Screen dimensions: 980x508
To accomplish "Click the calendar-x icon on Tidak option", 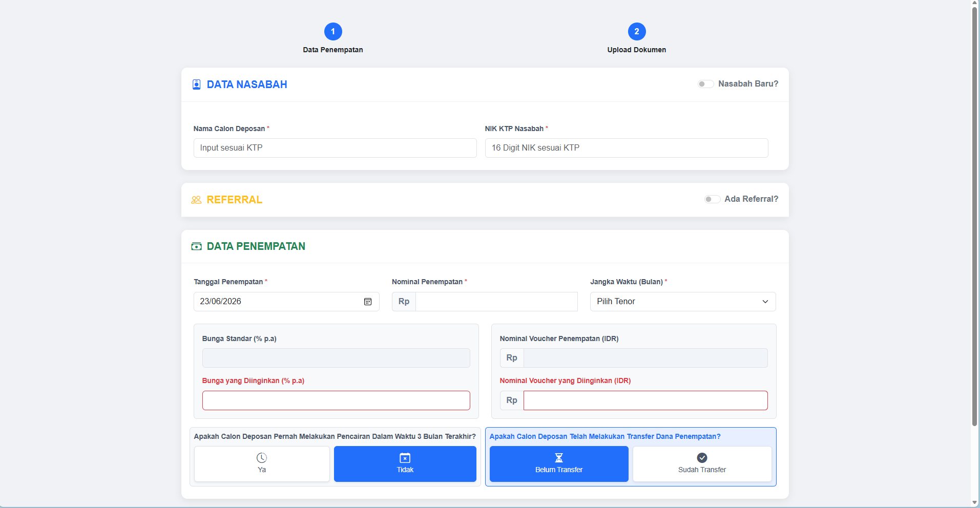I will click(x=405, y=458).
